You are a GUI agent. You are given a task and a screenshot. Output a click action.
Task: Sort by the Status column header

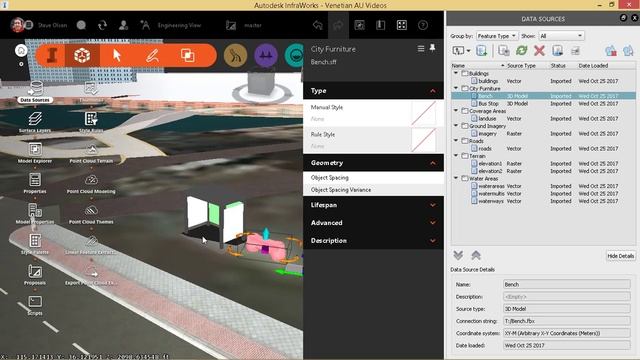(x=558, y=65)
